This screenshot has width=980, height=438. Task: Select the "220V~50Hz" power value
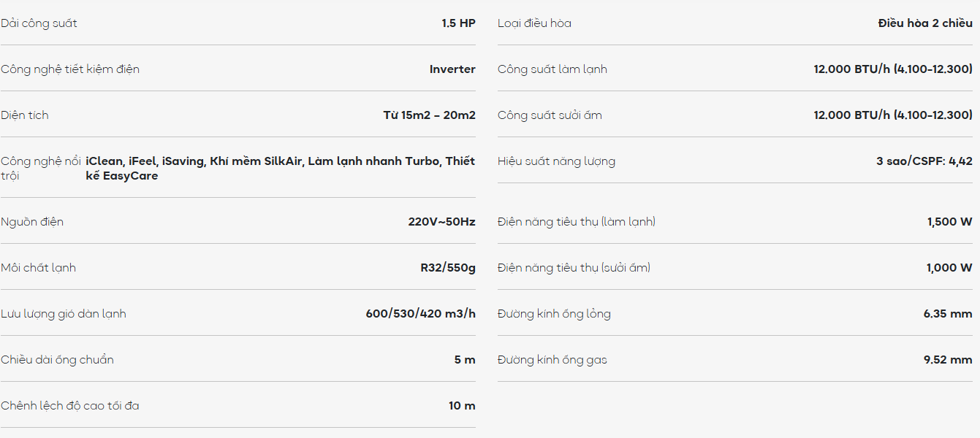[x=441, y=222]
